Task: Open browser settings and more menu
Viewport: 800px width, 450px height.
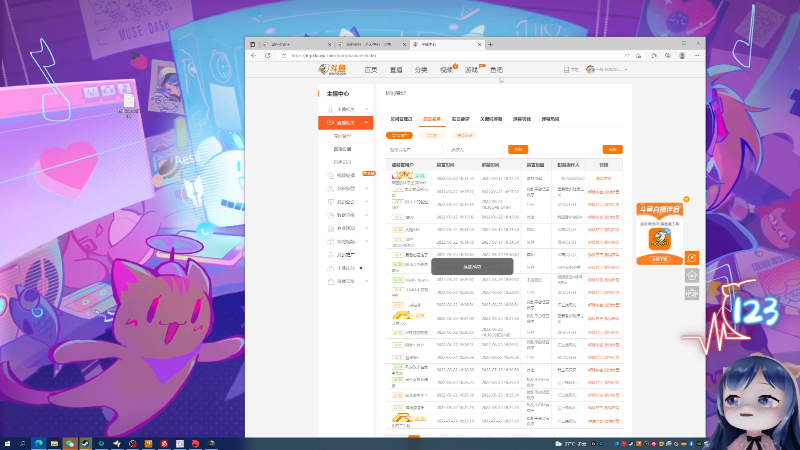Action: coord(696,56)
